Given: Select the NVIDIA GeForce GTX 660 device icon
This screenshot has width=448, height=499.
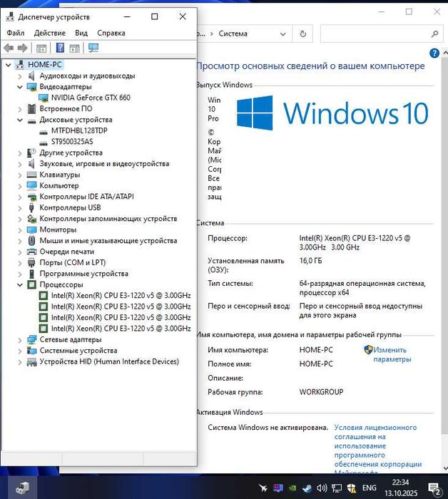Looking at the screenshot, I should click(x=44, y=98).
